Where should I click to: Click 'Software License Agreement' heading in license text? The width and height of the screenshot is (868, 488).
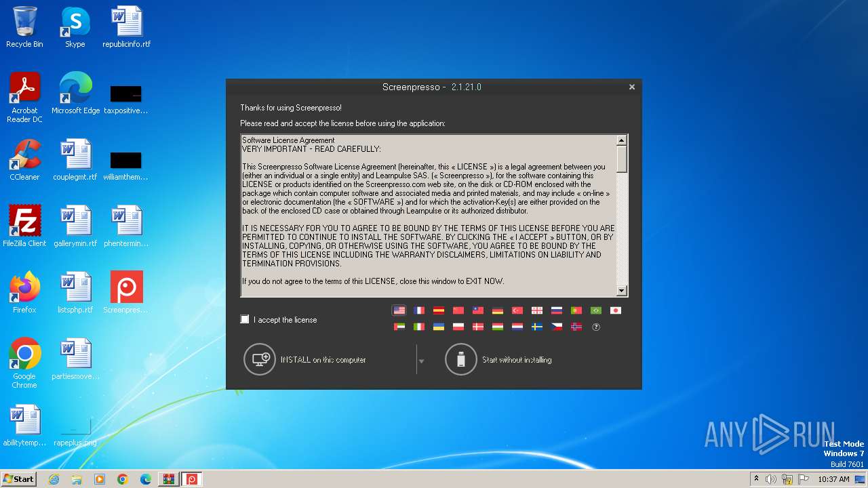click(x=288, y=140)
